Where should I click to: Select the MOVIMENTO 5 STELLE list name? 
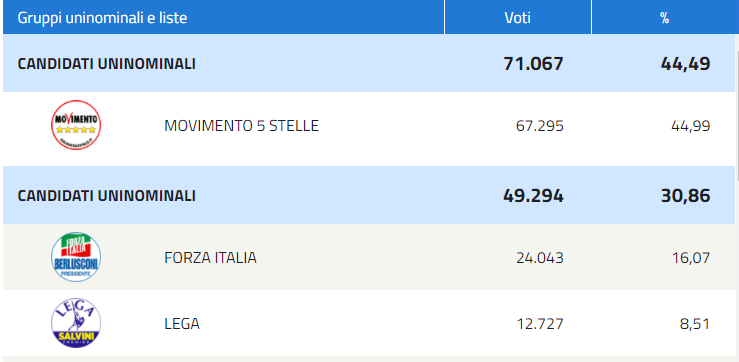(241, 126)
